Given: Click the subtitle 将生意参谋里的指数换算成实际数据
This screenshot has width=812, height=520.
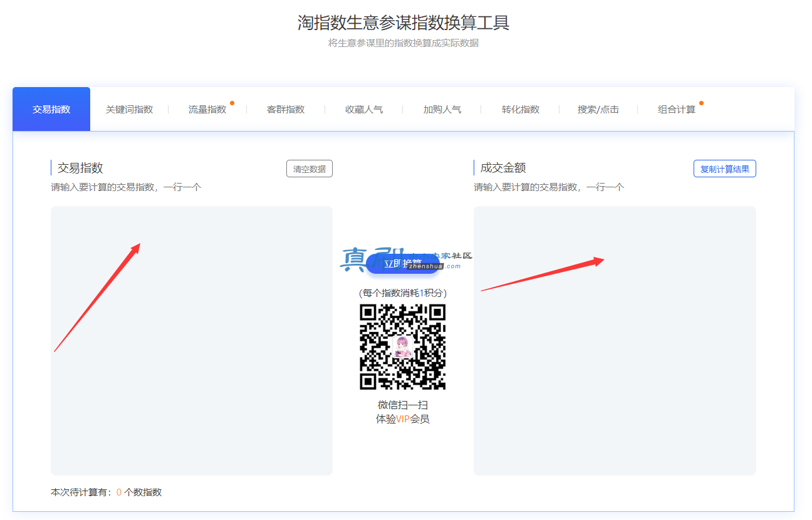Looking at the screenshot, I should [x=403, y=43].
